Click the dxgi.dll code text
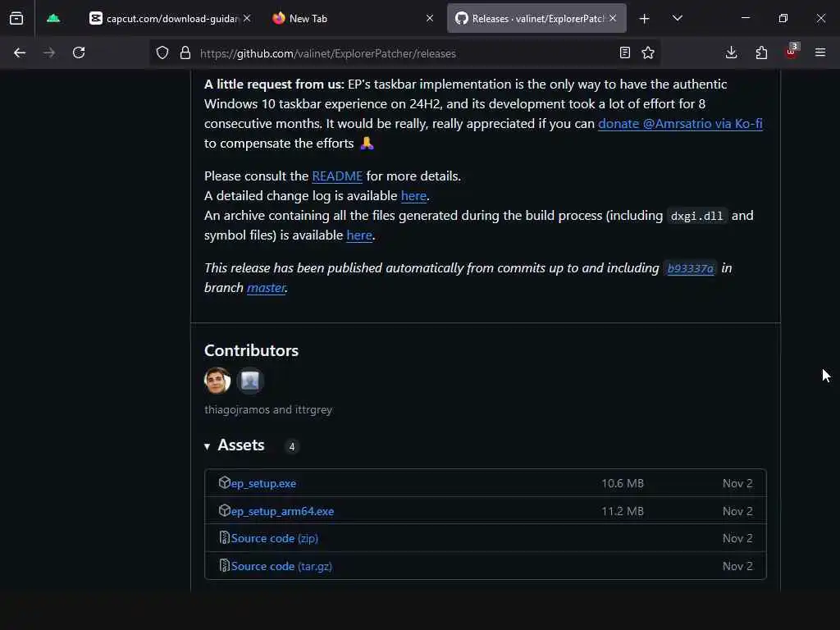The image size is (840, 630). (696, 216)
